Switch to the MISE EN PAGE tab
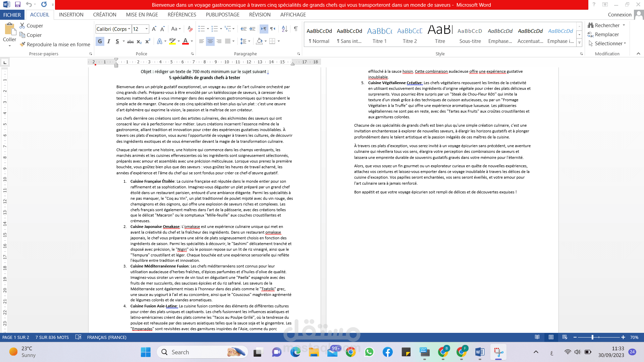Image resolution: width=644 pixels, height=362 pixels. click(142, 15)
